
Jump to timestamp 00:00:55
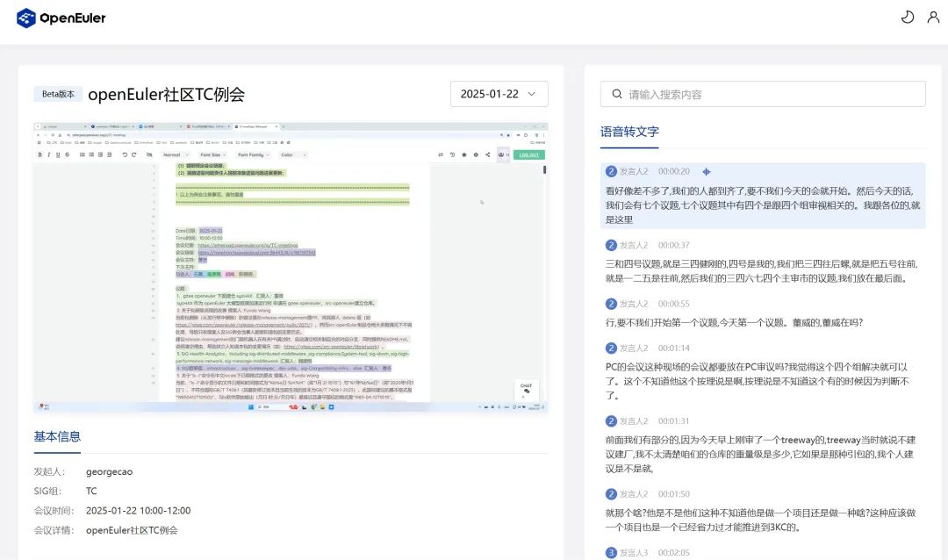coord(673,304)
